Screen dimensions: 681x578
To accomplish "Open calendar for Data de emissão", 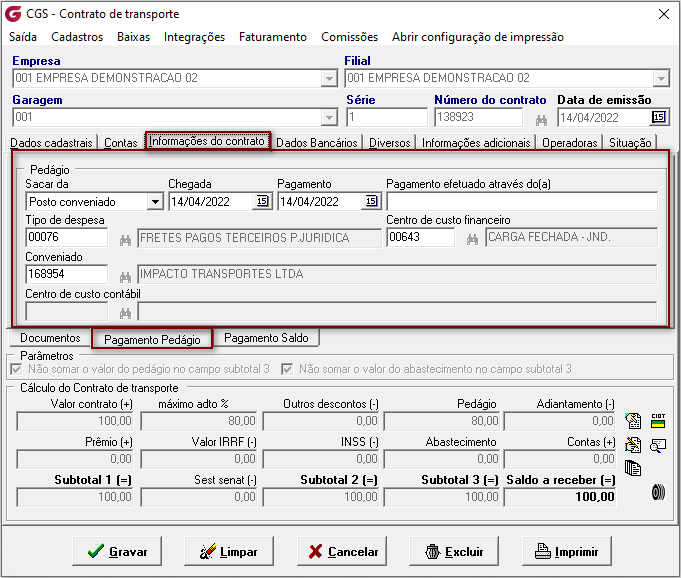I will pyautogui.click(x=658, y=117).
